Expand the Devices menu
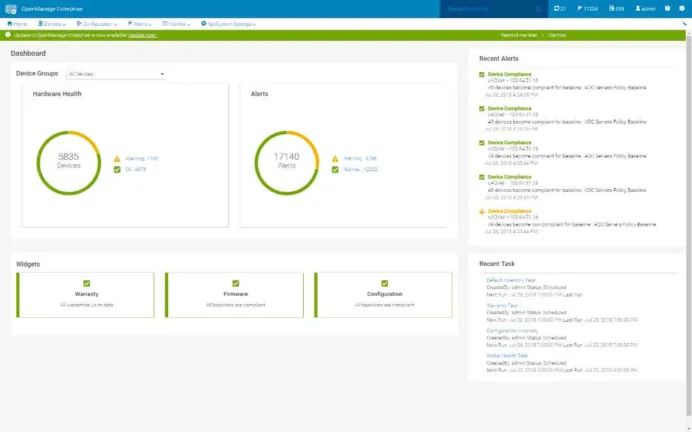 52,24
